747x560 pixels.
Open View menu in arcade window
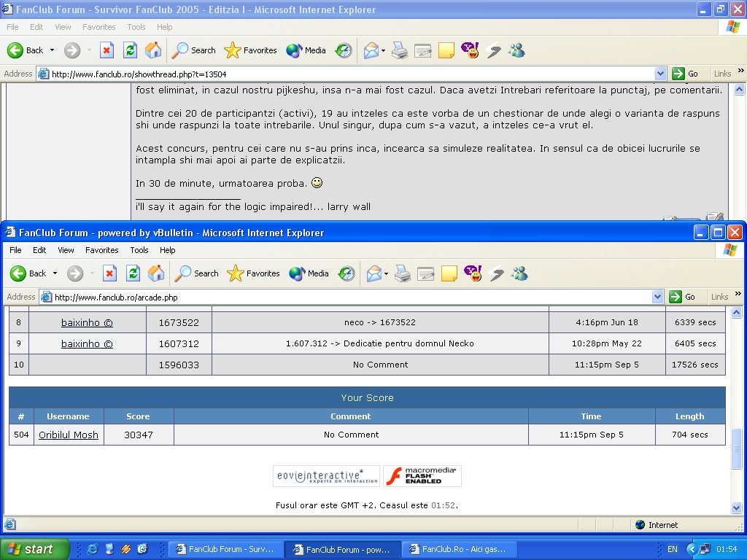(x=66, y=250)
